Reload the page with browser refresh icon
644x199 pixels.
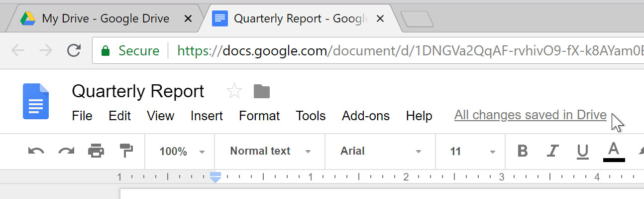pos(74,50)
